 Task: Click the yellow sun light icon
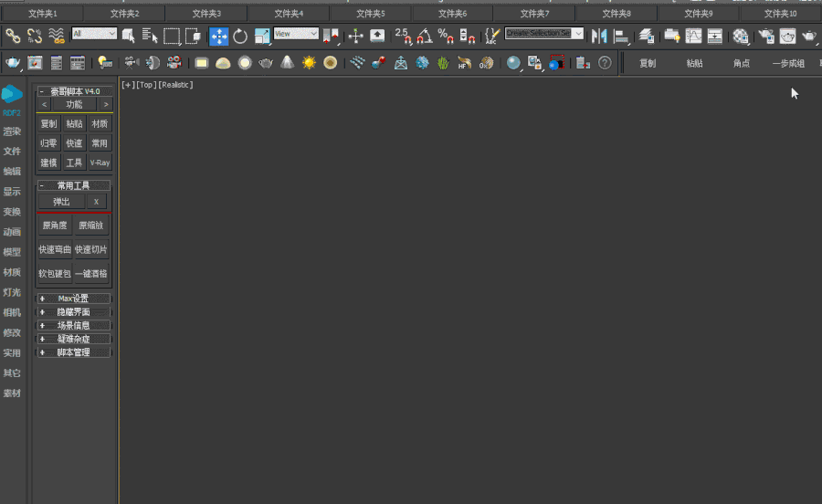pos(309,63)
